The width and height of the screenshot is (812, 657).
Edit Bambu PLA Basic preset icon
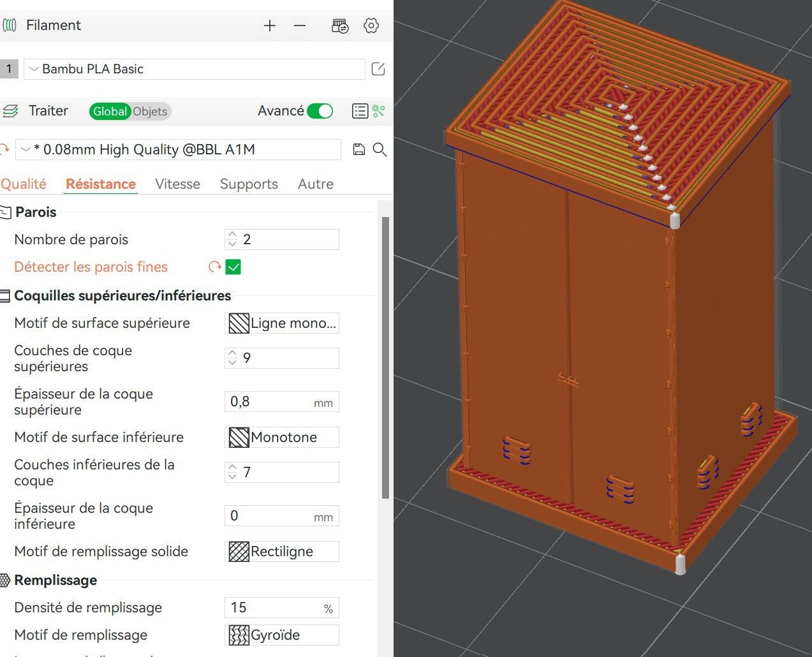(378, 69)
